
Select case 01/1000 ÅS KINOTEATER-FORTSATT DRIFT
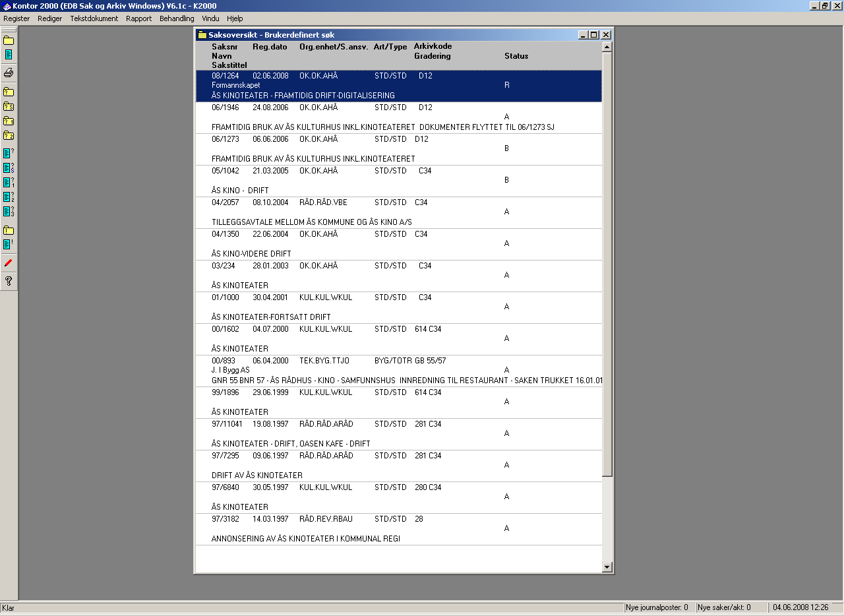pyautogui.click(x=399, y=307)
